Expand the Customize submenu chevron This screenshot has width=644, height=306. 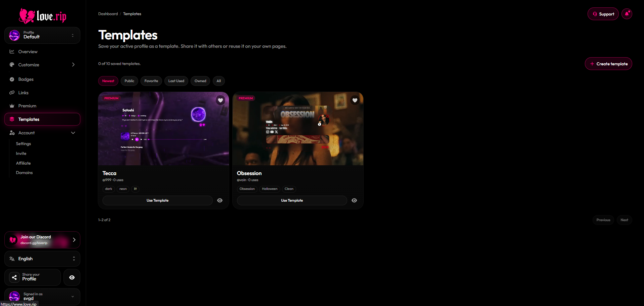tap(73, 65)
